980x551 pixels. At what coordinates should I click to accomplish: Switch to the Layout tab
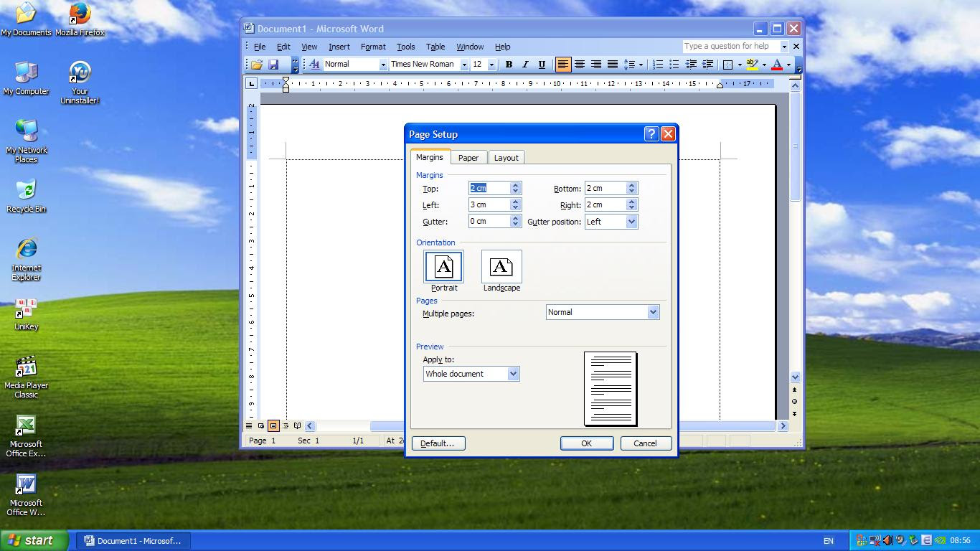[x=506, y=158]
